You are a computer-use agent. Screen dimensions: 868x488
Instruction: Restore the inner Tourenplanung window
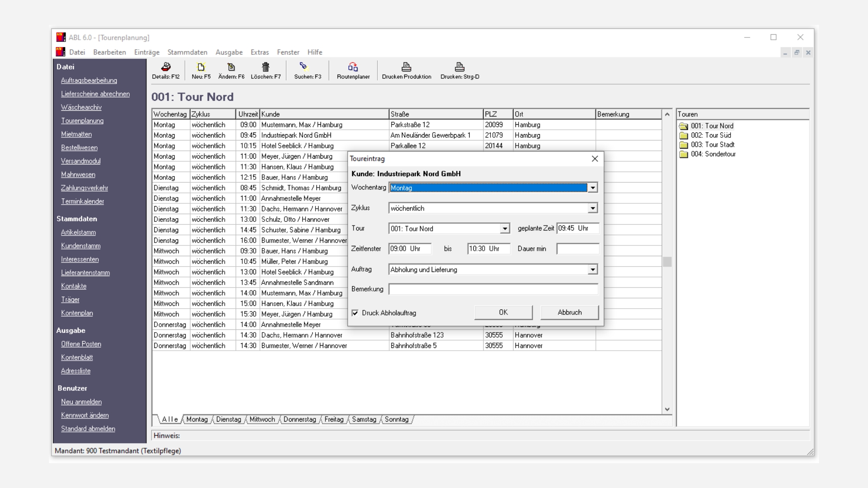797,52
